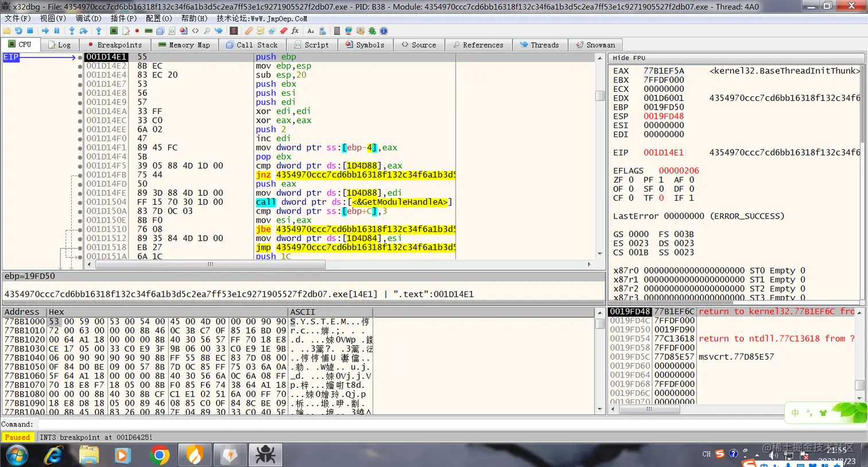Switch to the Call Stack tab
This screenshot has height=467, width=868.
[252, 45]
